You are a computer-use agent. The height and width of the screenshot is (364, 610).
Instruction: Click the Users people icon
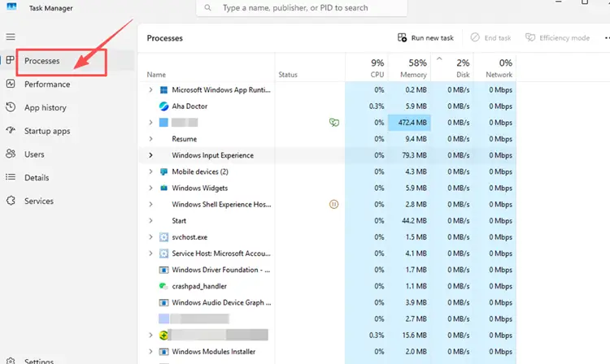[11, 154]
